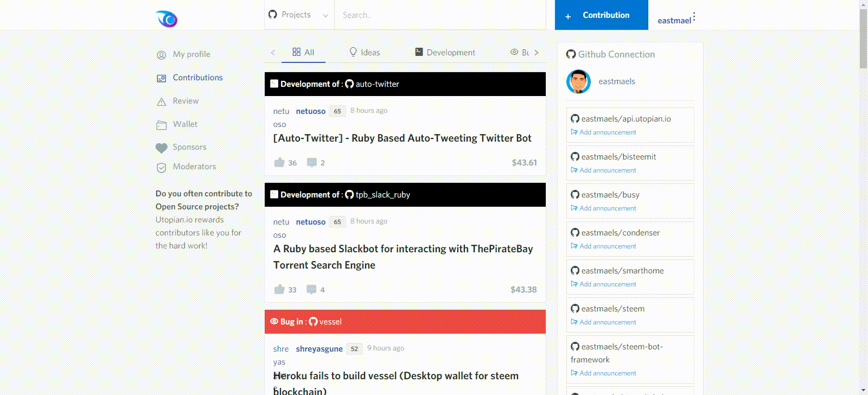
Task: Open Heroku fails to build vessel post
Action: [x=396, y=383]
